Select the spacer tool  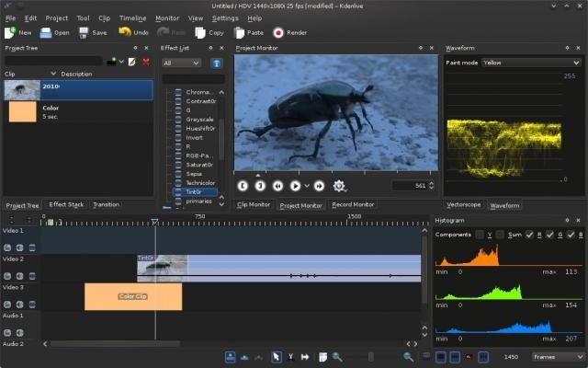tap(305, 357)
